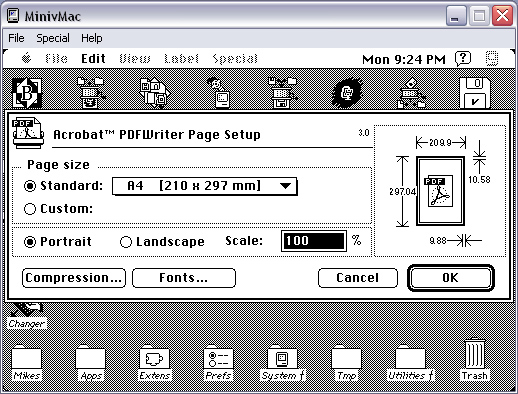This screenshot has width=518, height=394.
Task: Click the balloon help question mark icon
Action: pos(463,59)
